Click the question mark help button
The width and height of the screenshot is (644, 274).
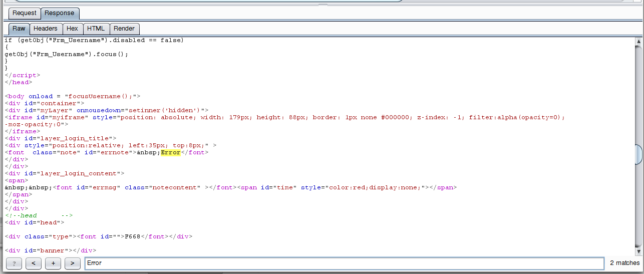[14, 263]
